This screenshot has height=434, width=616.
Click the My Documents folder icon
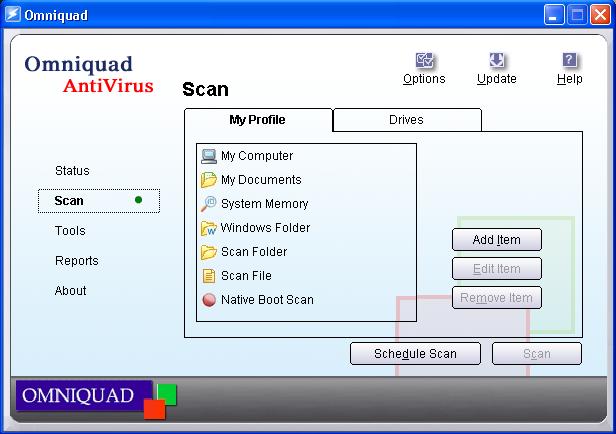[x=209, y=180]
